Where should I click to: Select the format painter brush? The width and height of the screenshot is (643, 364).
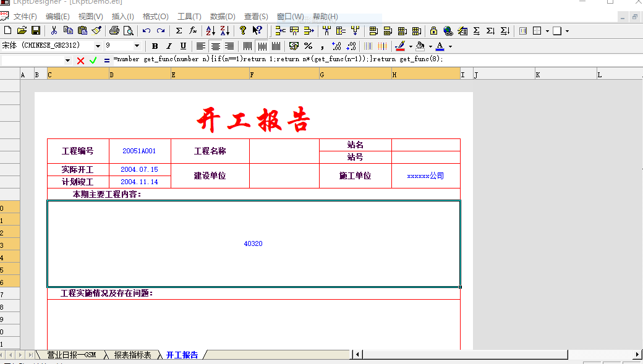(x=97, y=30)
